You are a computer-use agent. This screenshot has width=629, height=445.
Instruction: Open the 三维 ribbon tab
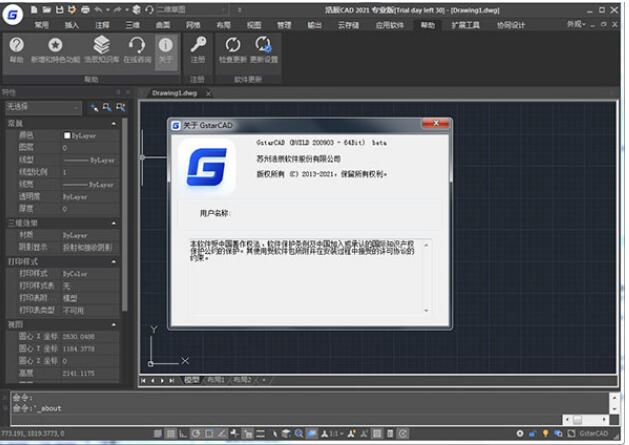coord(132,25)
